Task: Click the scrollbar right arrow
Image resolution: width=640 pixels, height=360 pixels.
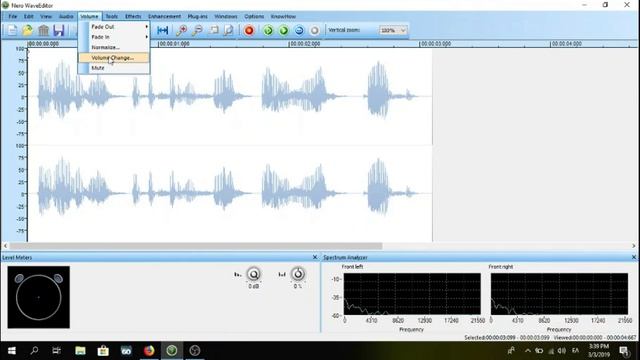Action: [633, 246]
